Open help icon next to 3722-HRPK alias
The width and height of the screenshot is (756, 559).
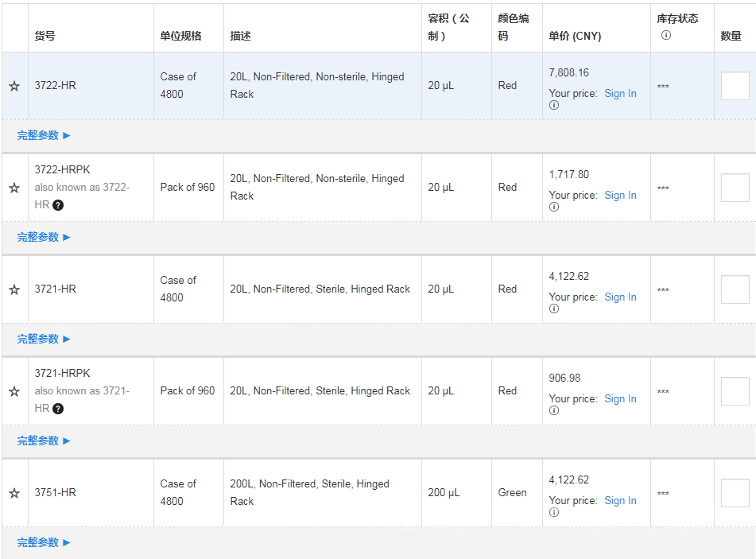58,205
